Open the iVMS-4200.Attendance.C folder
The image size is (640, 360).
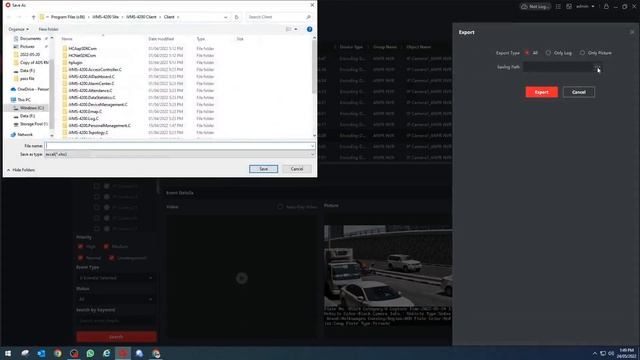pyautogui.click(x=90, y=90)
